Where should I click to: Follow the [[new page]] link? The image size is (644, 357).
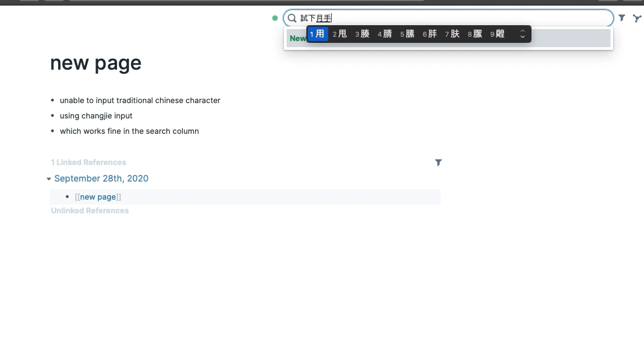[98, 197]
